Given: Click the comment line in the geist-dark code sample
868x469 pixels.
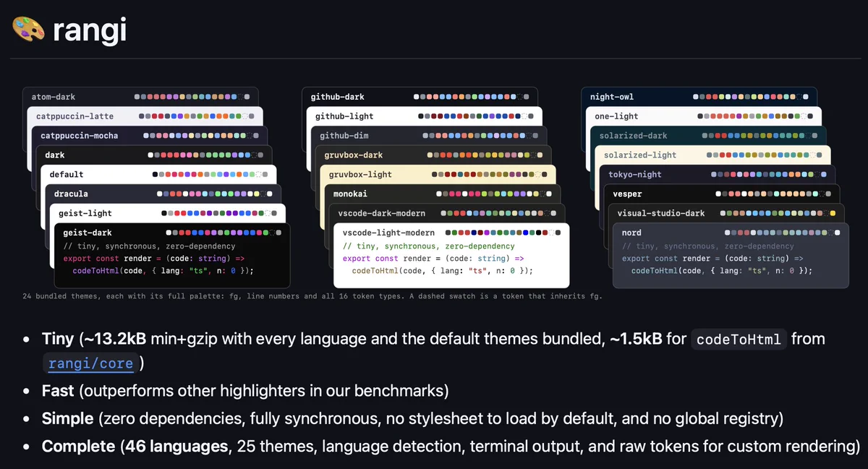Looking at the screenshot, I should (150, 246).
